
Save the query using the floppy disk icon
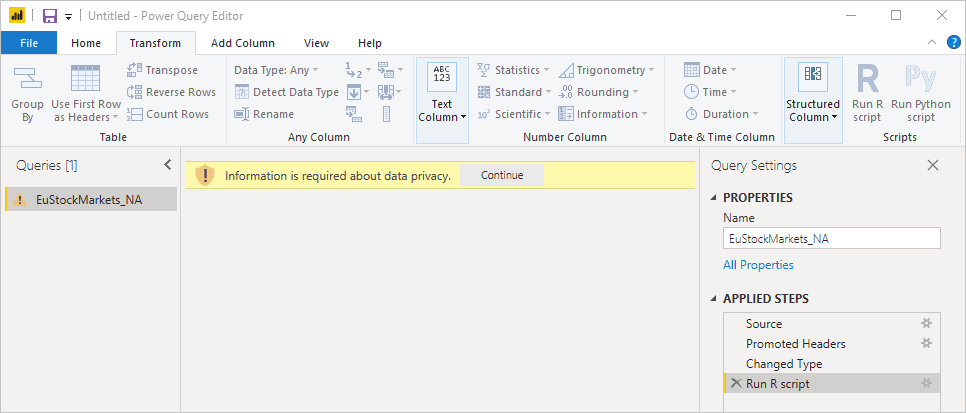[50, 16]
